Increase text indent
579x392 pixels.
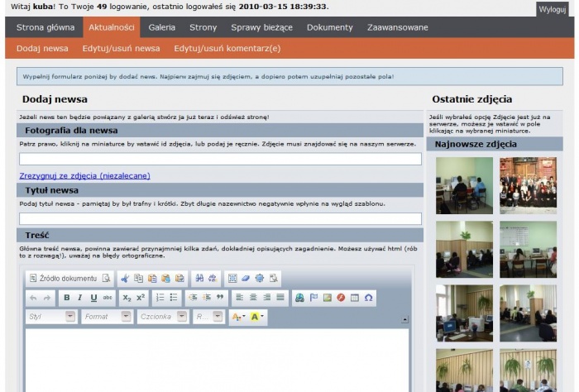pos(207,298)
